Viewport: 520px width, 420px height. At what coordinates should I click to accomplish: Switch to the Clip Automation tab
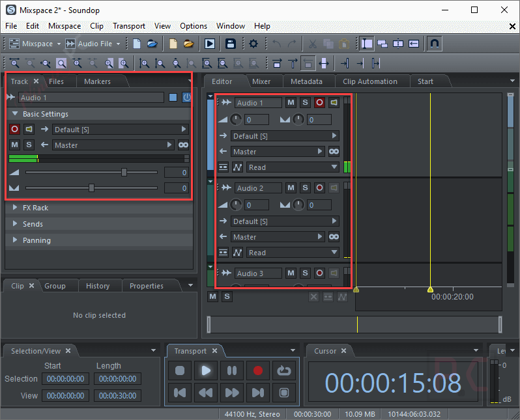point(370,81)
